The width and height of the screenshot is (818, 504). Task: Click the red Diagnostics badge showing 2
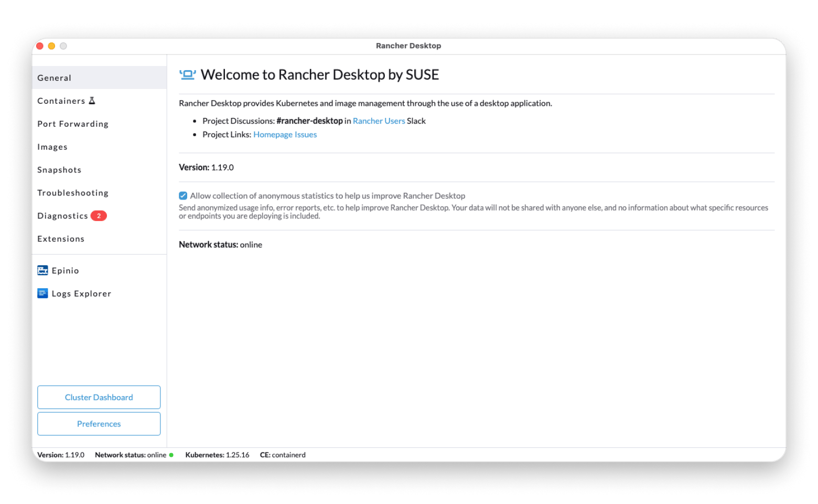click(x=99, y=216)
